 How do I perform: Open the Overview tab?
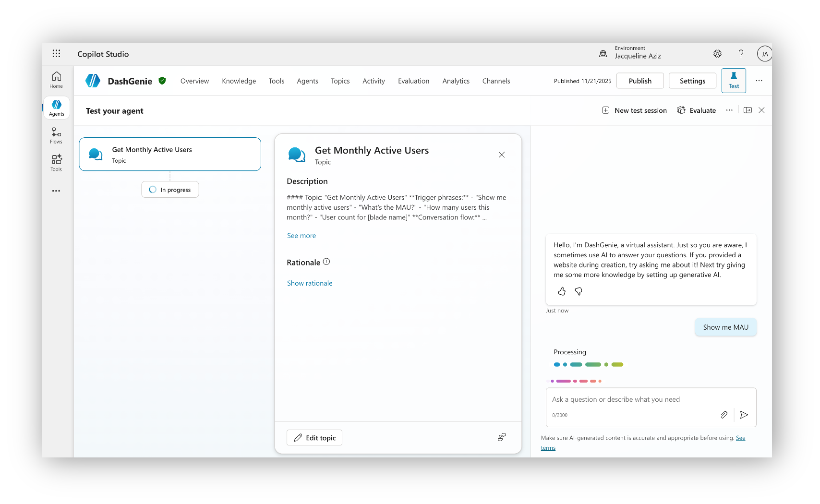194,81
